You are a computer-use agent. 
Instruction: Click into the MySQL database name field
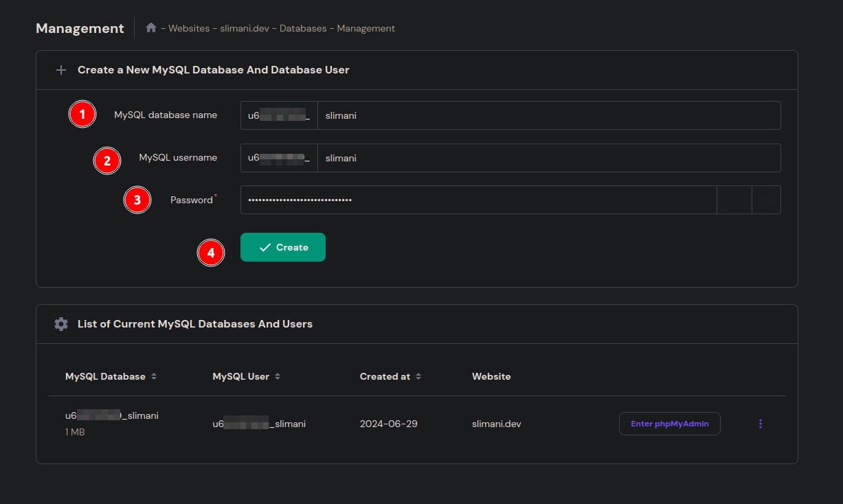pos(548,115)
